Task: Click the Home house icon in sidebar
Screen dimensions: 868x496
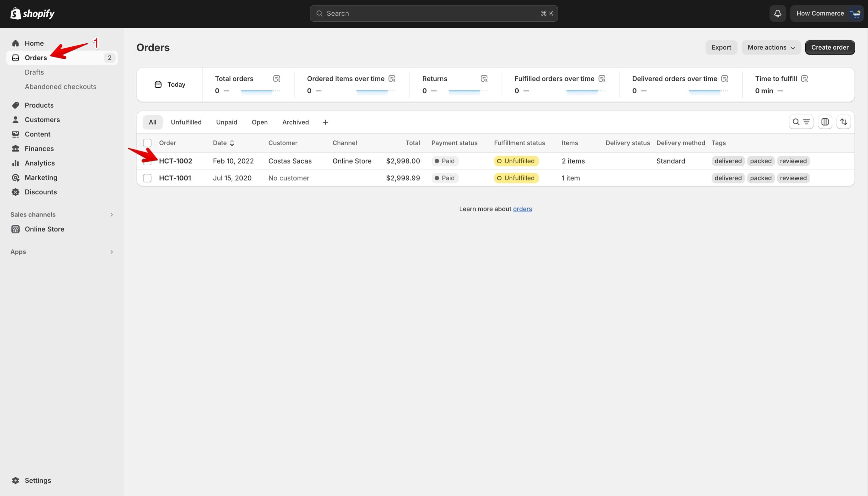Action: click(15, 43)
